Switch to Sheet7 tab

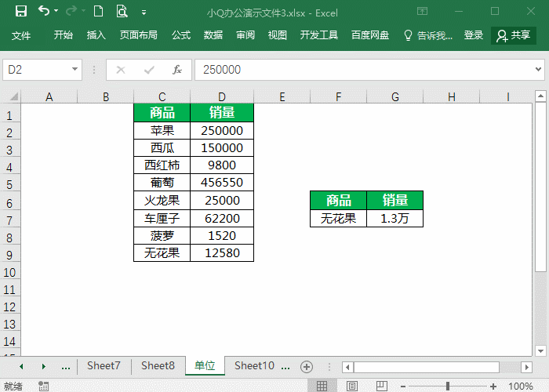(104, 366)
